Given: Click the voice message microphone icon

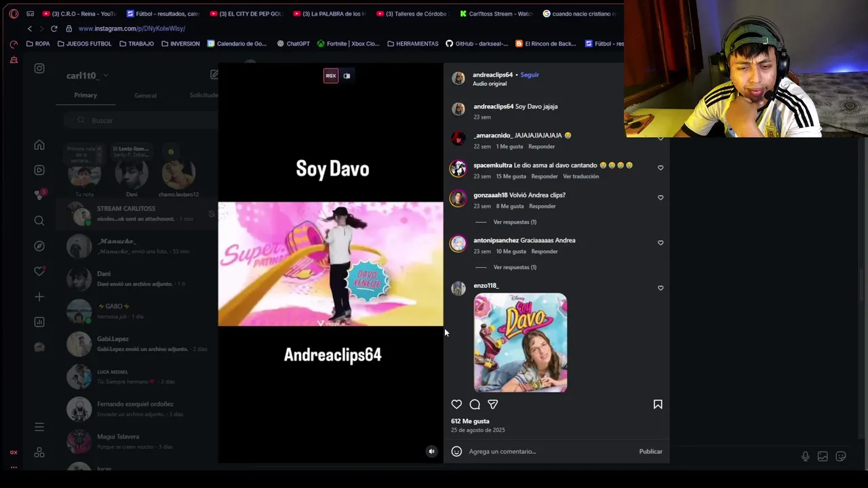Looking at the screenshot, I should 806,457.
